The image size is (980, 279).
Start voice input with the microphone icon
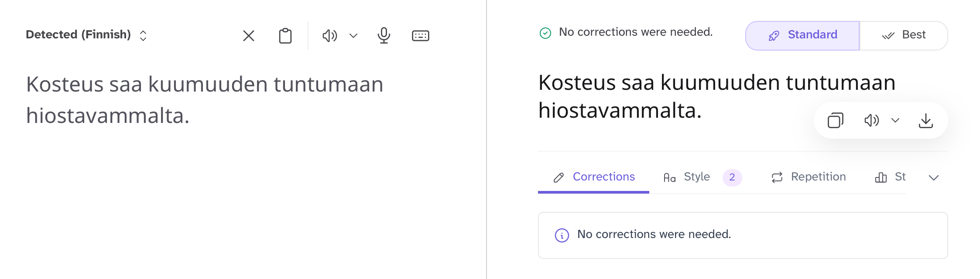point(384,36)
